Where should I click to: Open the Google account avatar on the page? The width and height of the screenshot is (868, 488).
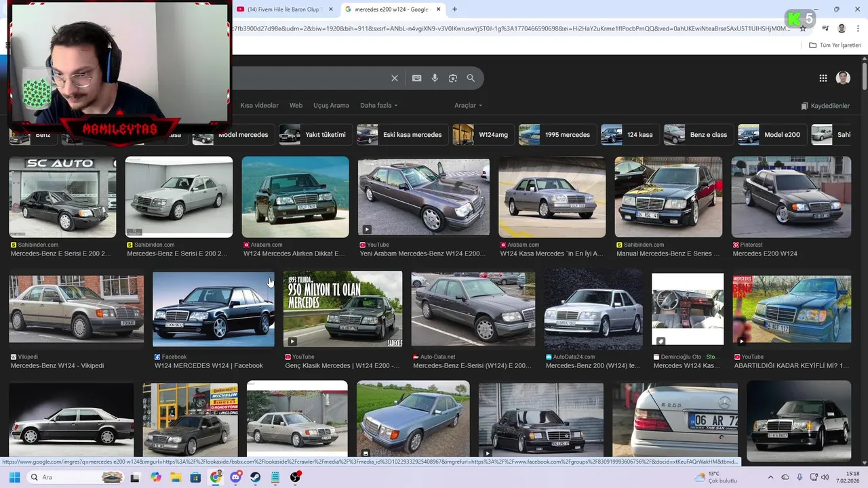click(843, 78)
